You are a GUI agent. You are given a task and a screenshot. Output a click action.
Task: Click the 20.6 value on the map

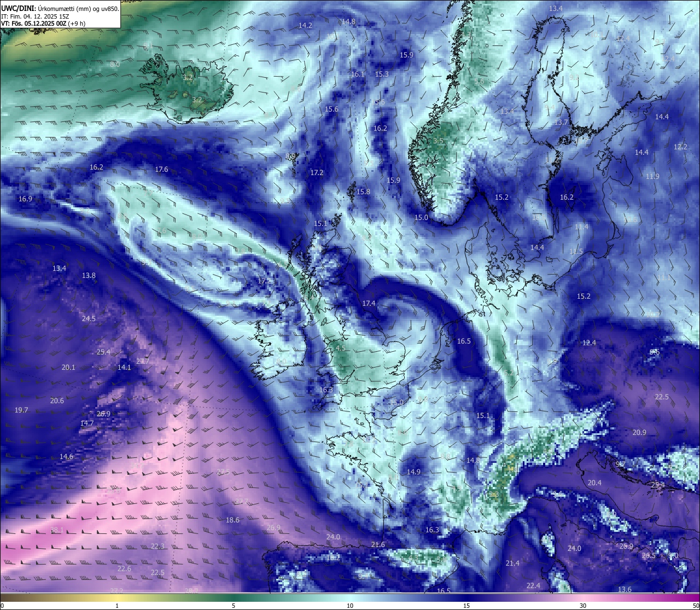(x=57, y=401)
